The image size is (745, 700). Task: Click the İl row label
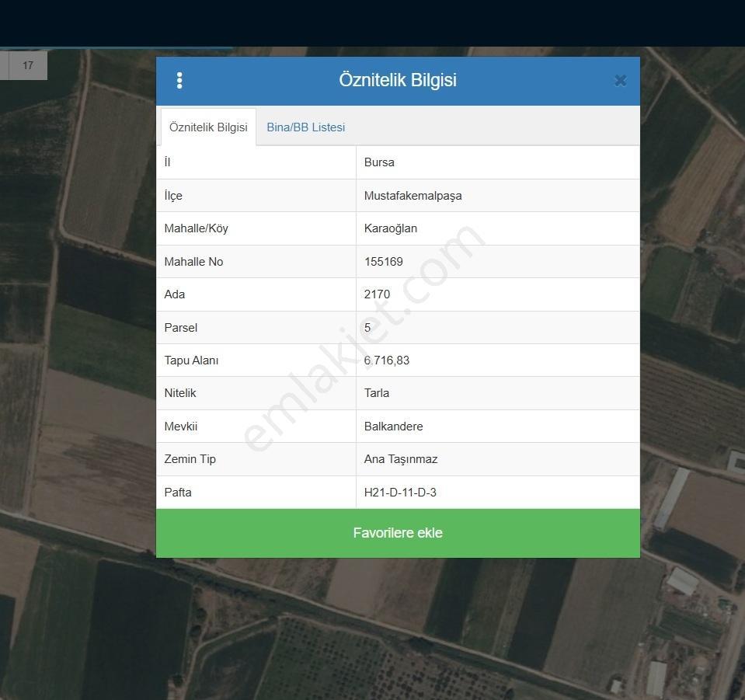point(167,162)
